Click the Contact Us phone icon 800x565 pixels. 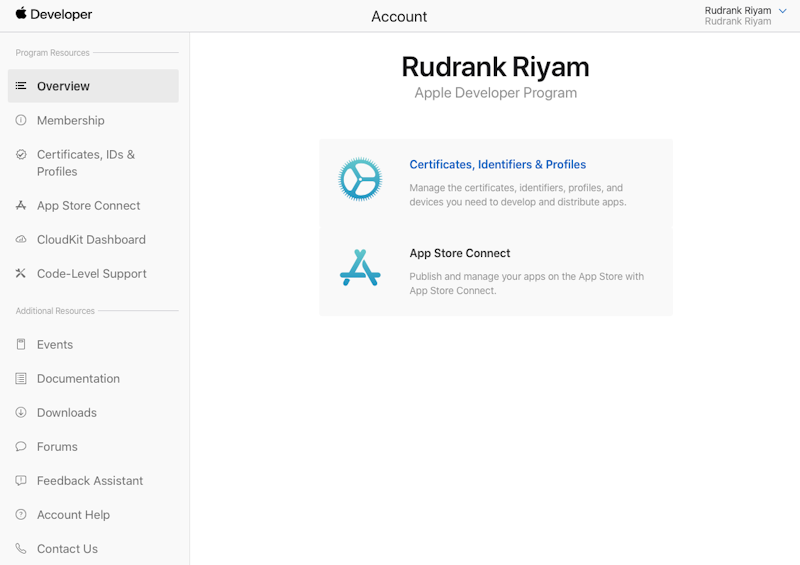(x=21, y=549)
